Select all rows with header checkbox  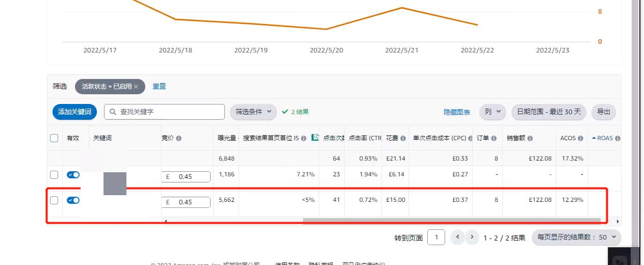(x=54, y=138)
